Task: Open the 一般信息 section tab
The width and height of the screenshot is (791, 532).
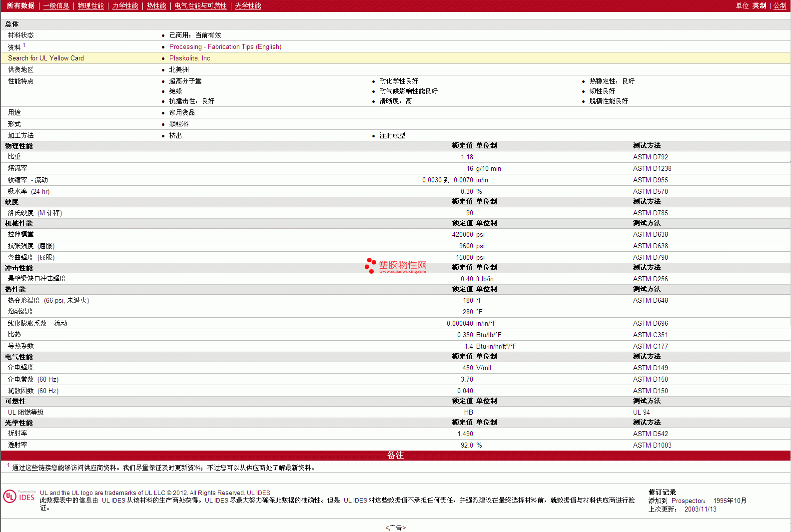Action: pos(56,6)
